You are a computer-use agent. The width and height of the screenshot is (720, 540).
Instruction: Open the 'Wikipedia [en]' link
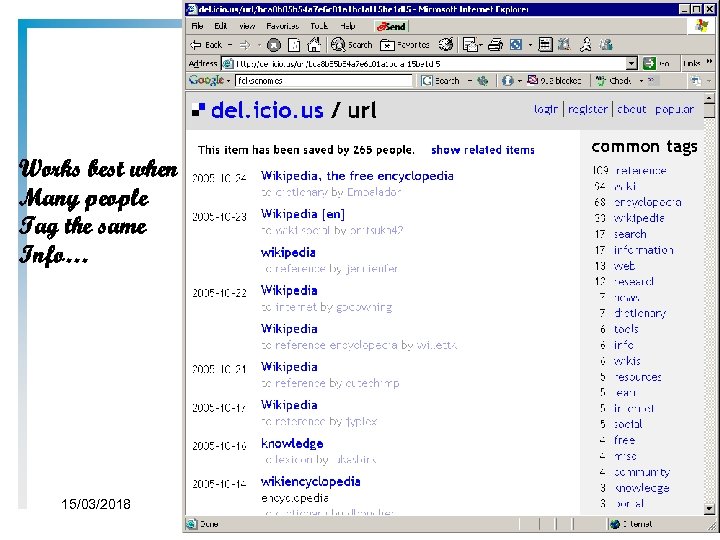point(303,214)
